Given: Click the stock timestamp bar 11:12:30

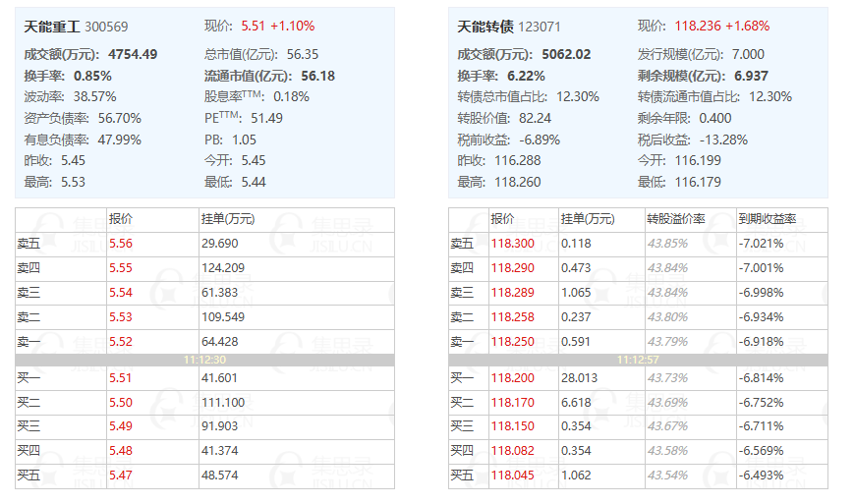Looking at the screenshot, I should pyautogui.click(x=204, y=360).
